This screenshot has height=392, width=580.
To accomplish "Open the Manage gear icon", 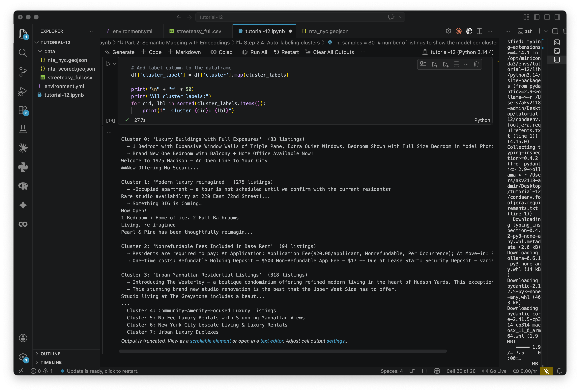I will [23, 357].
